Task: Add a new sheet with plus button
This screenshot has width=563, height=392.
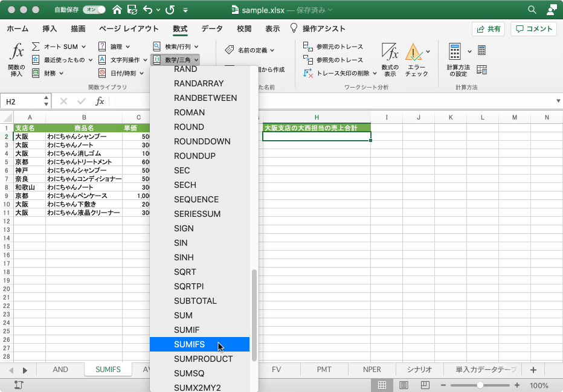Action: [533, 370]
